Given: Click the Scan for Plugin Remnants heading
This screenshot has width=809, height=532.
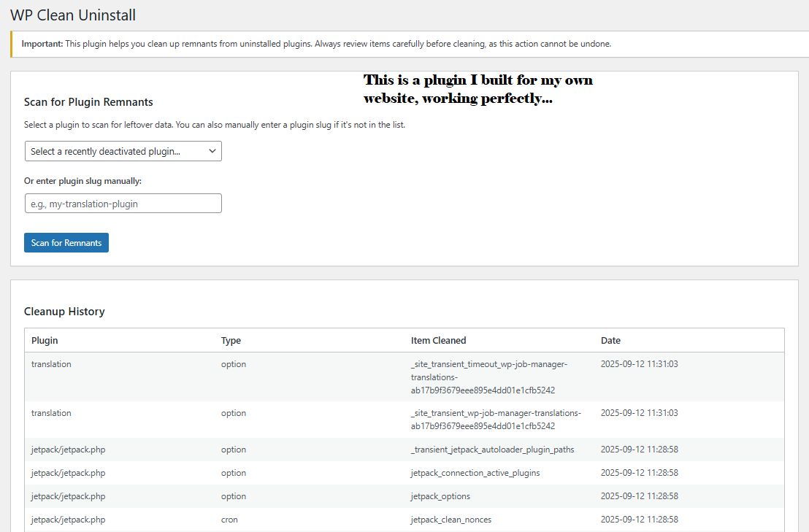Looking at the screenshot, I should coord(88,102).
